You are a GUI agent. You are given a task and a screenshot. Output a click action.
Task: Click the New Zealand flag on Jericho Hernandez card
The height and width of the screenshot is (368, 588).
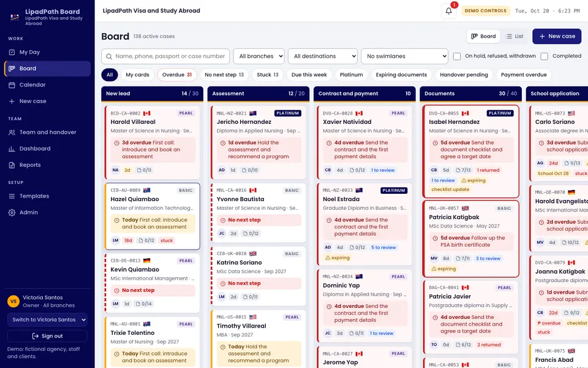point(253,113)
